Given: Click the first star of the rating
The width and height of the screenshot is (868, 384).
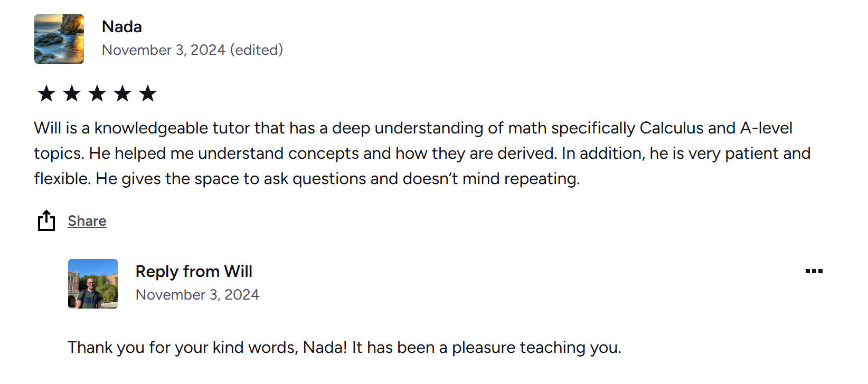Looking at the screenshot, I should pos(46,94).
